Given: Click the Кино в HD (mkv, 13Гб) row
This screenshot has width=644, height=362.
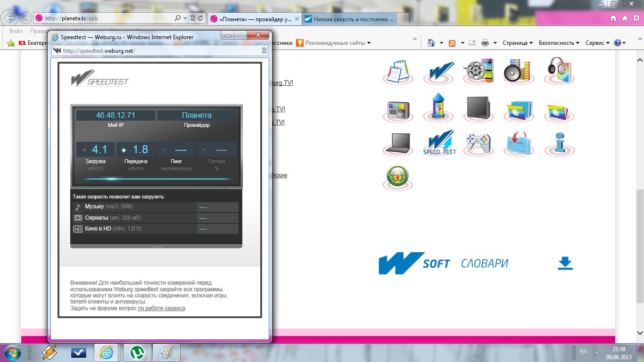Looking at the screenshot, I should tap(156, 229).
